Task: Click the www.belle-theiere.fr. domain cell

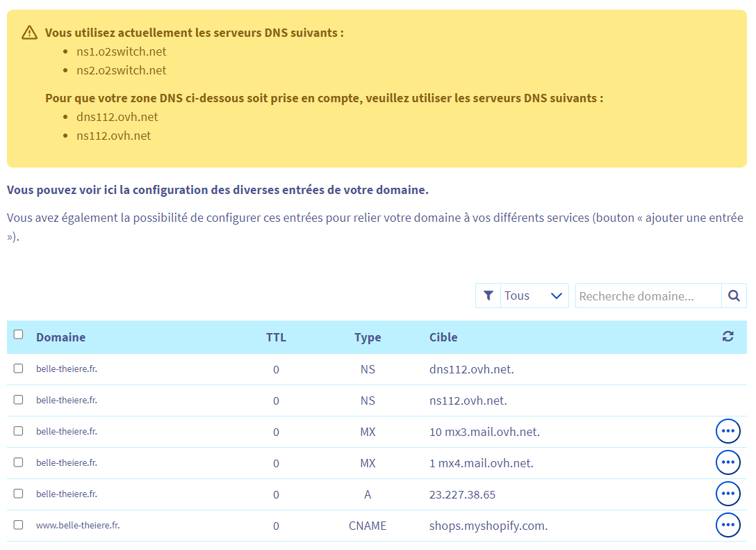Action: tap(78, 526)
